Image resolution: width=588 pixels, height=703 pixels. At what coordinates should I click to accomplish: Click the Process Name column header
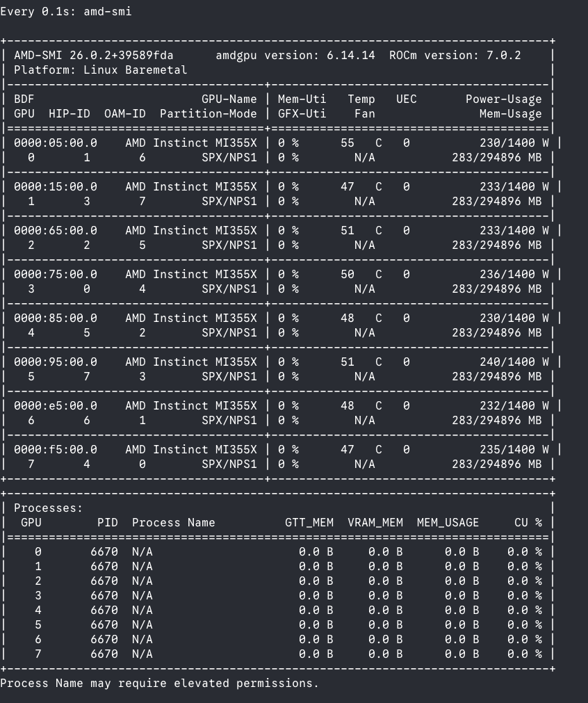point(174,523)
